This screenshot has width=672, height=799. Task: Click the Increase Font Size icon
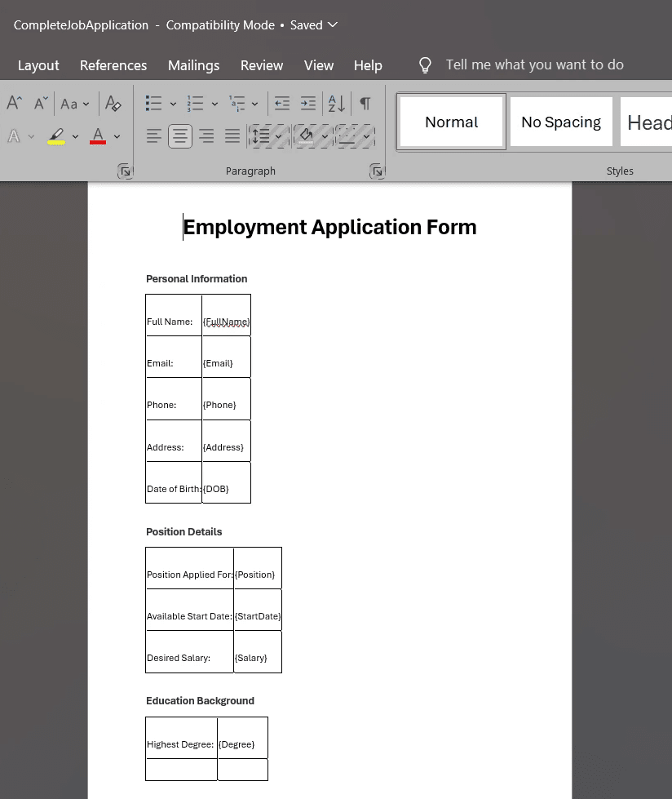[14, 103]
